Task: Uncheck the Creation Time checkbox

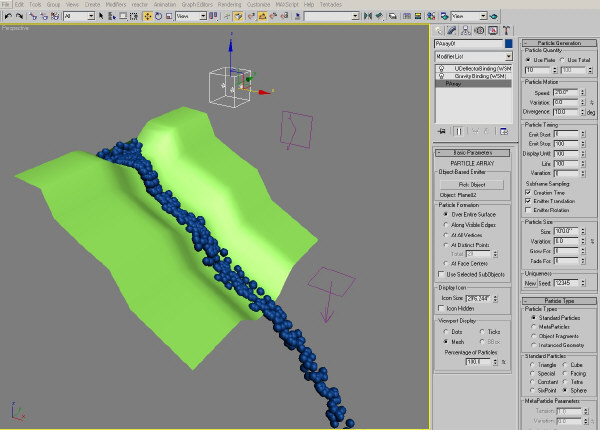Action: (x=528, y=192)
